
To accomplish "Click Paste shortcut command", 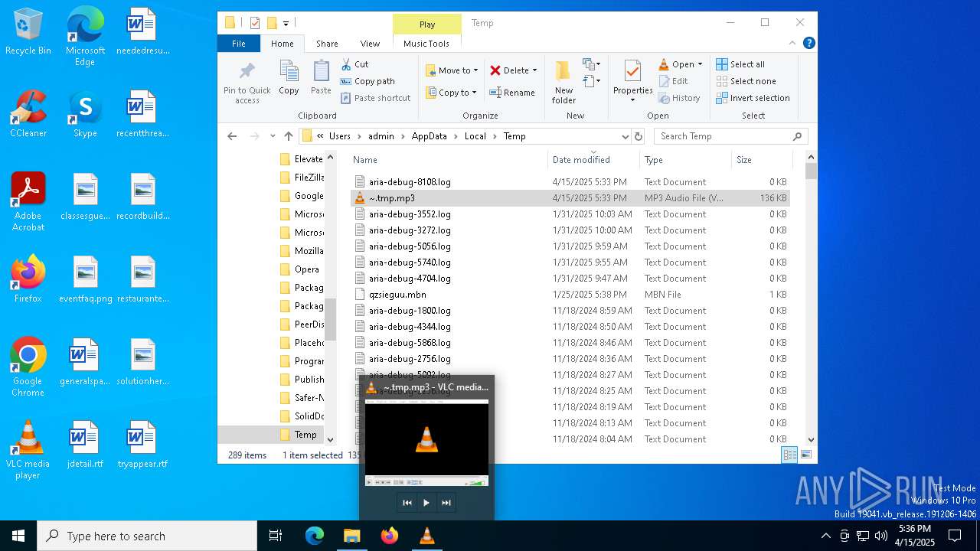I will point(376,98).
